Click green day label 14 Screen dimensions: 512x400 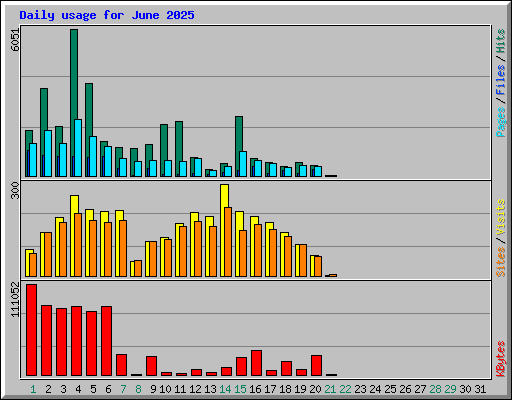225,389
